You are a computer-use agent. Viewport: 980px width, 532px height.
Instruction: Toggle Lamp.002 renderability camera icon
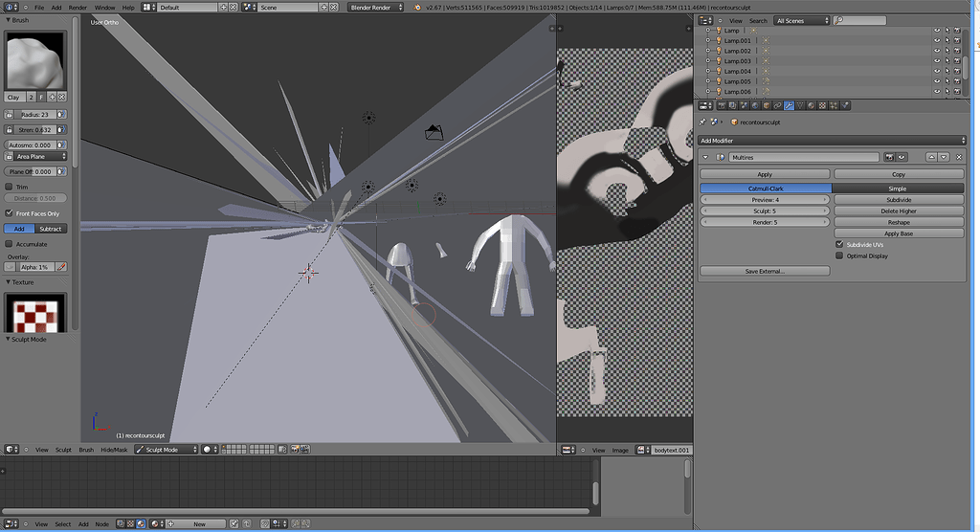pos(957,51)
